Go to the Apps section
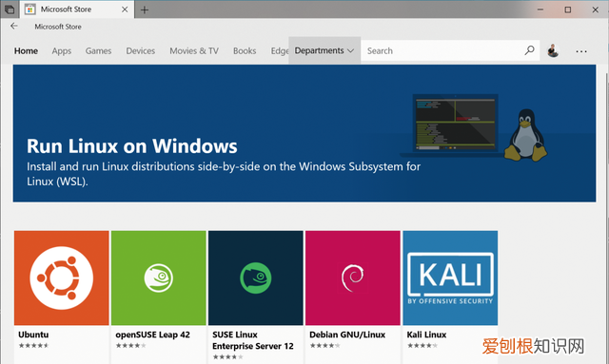The width and height of the screenshot is (609, 364). coord(61,50)
